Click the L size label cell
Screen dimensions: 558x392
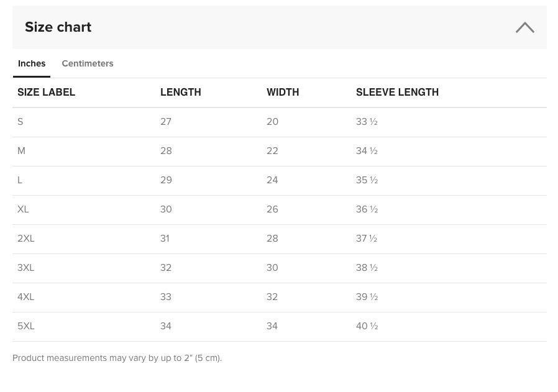[x=20, y=180]
